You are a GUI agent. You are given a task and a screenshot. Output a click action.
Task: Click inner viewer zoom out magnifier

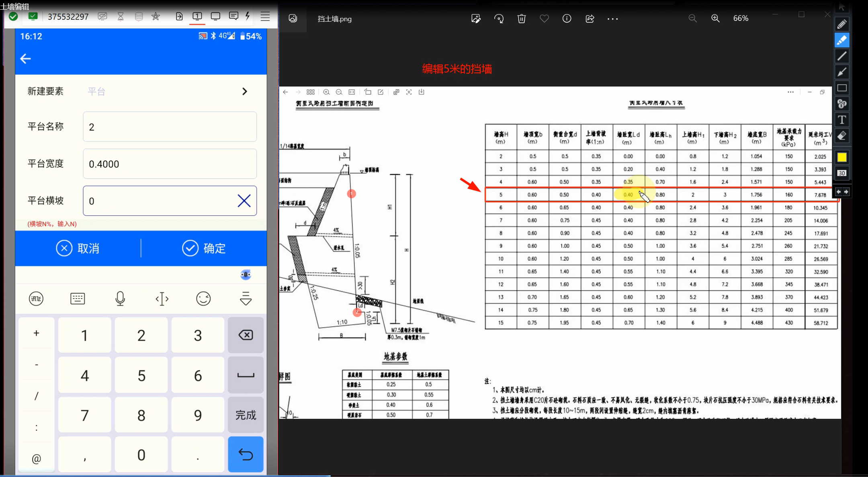(339, 92)
